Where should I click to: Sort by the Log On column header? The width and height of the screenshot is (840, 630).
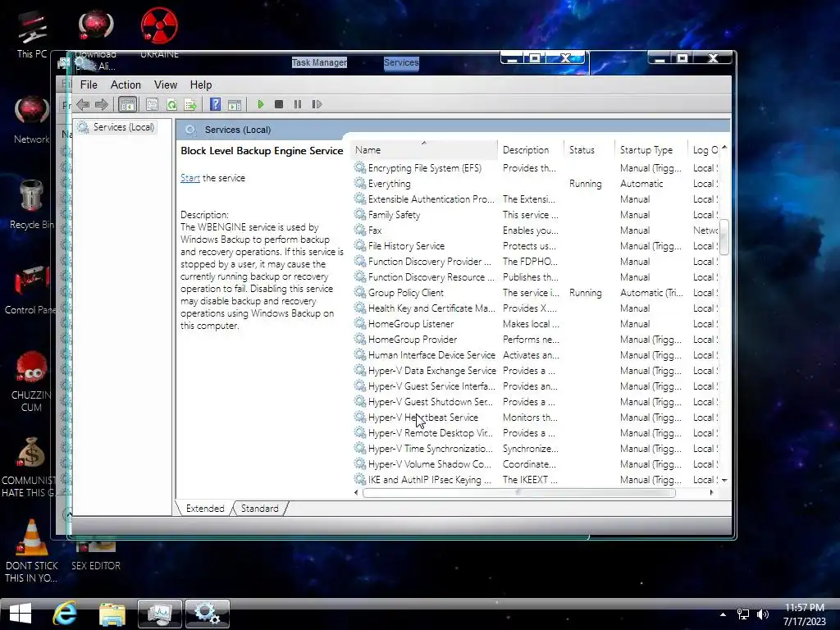[x=704, y=150]
